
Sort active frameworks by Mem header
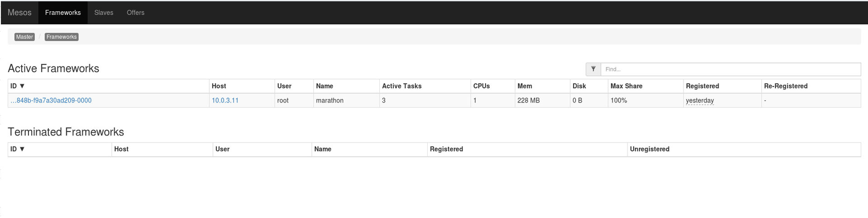pyautogui.click(x=524, y=86)
